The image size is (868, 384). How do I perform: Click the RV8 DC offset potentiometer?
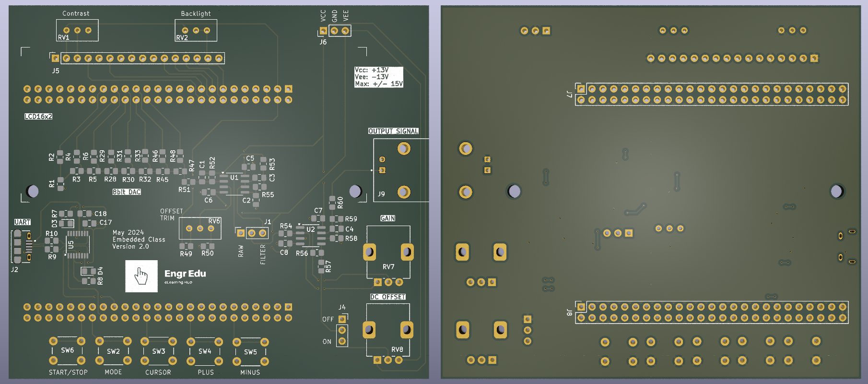[388, 330]
